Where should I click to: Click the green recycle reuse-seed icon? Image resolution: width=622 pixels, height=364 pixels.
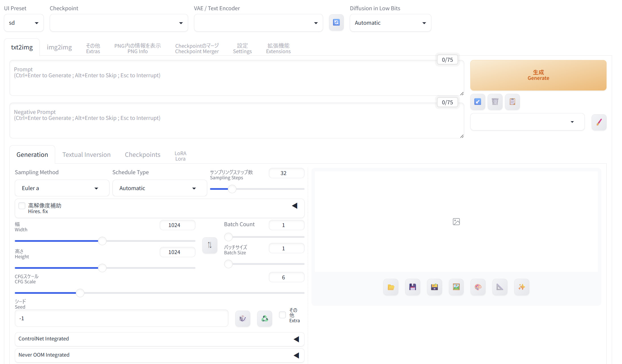[265, 319]
